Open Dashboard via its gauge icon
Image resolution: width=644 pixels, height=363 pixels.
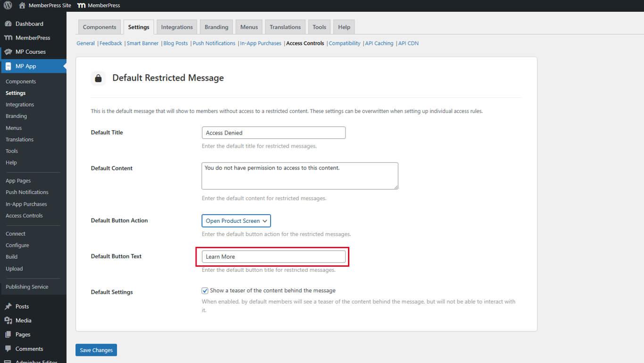(x=8, y=24)
